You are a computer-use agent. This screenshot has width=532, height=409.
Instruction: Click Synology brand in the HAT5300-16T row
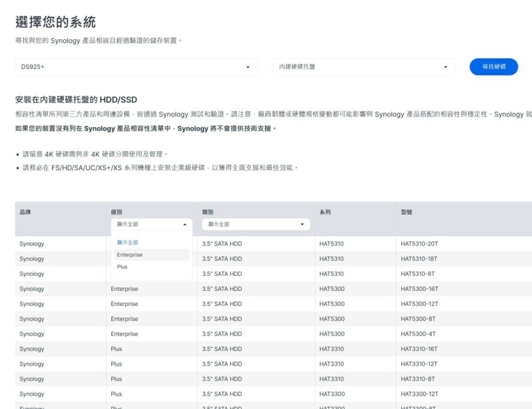click(32, 289)
